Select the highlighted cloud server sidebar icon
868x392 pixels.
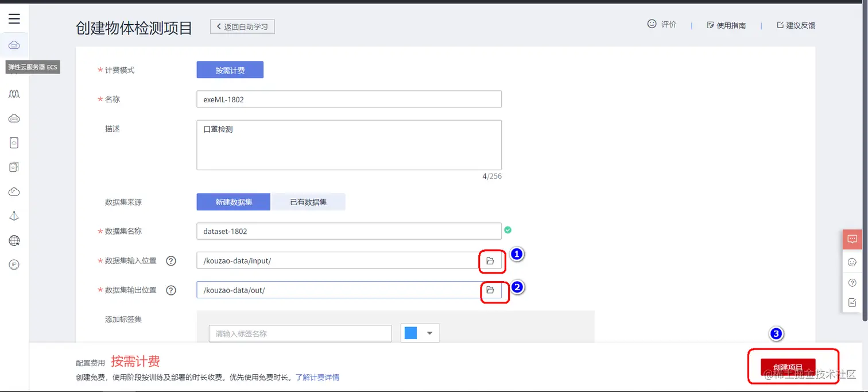pos(14,45)
